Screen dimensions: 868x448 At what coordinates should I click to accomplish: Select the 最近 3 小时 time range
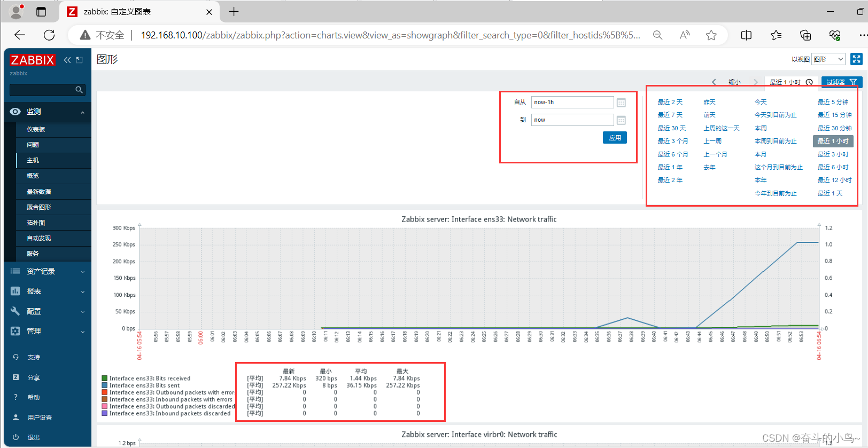tap(833, 154)
